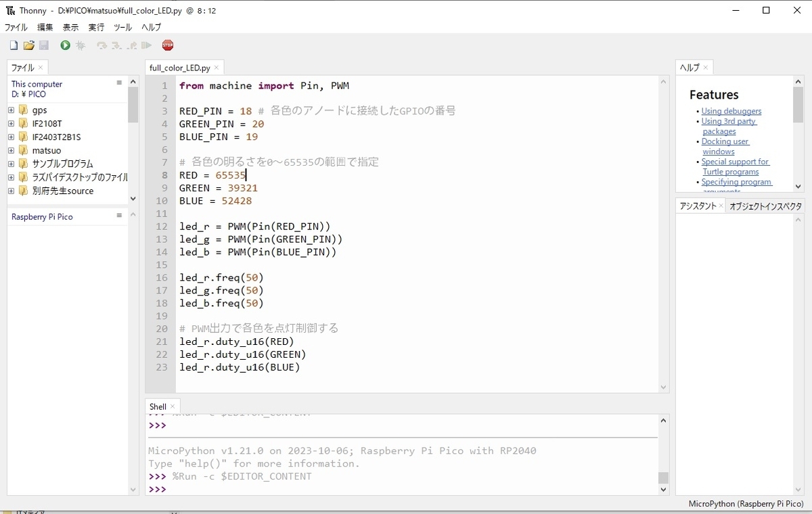812x514 pixels.
Task: Expand the gps folder in the file tree
Action: 12,110
